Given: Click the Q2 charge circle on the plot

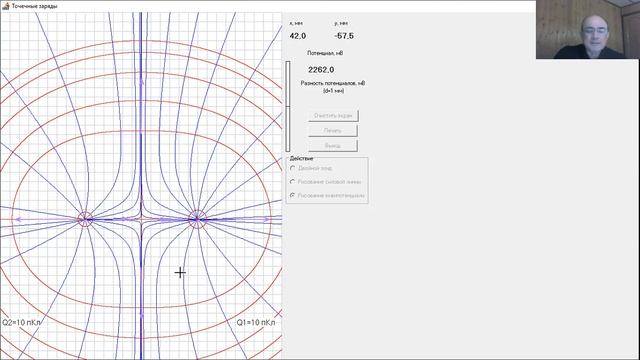Looking at the screenshot, I should (x=85, y=219).
